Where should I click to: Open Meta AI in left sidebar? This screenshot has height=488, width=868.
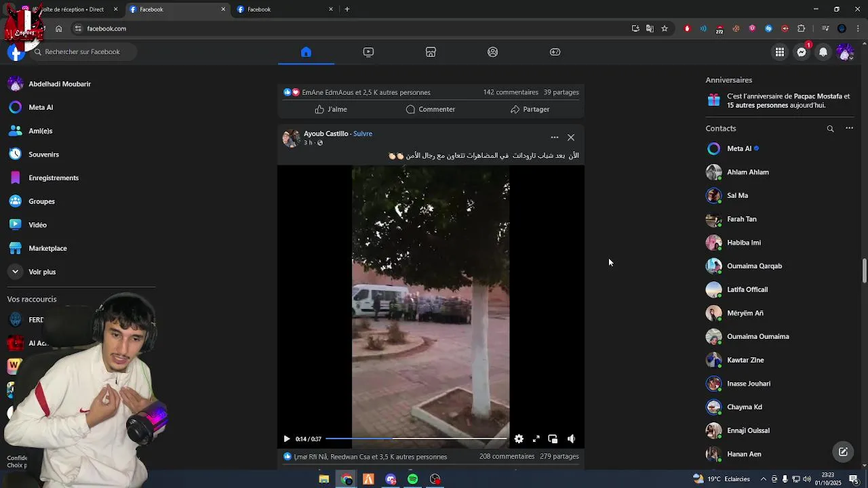tap(41, 107)
